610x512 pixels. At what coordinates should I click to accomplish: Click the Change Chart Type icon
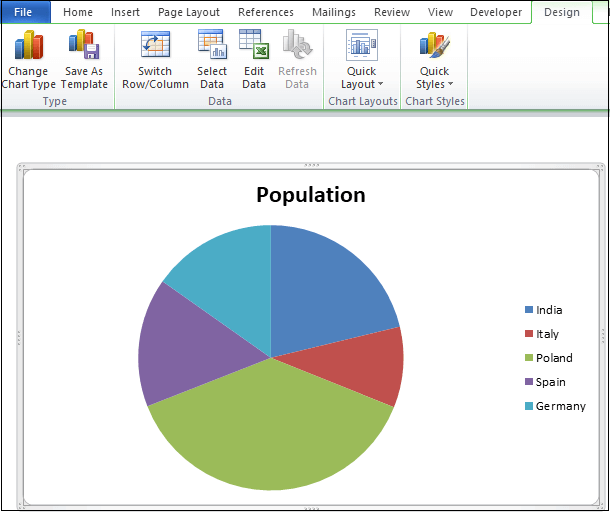29,46
